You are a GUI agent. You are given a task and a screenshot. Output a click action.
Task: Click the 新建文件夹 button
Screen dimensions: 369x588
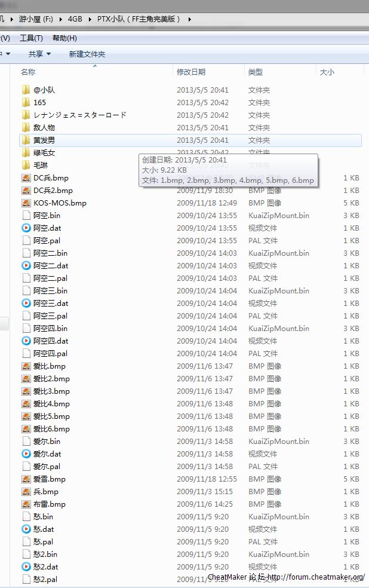(87, 54)
